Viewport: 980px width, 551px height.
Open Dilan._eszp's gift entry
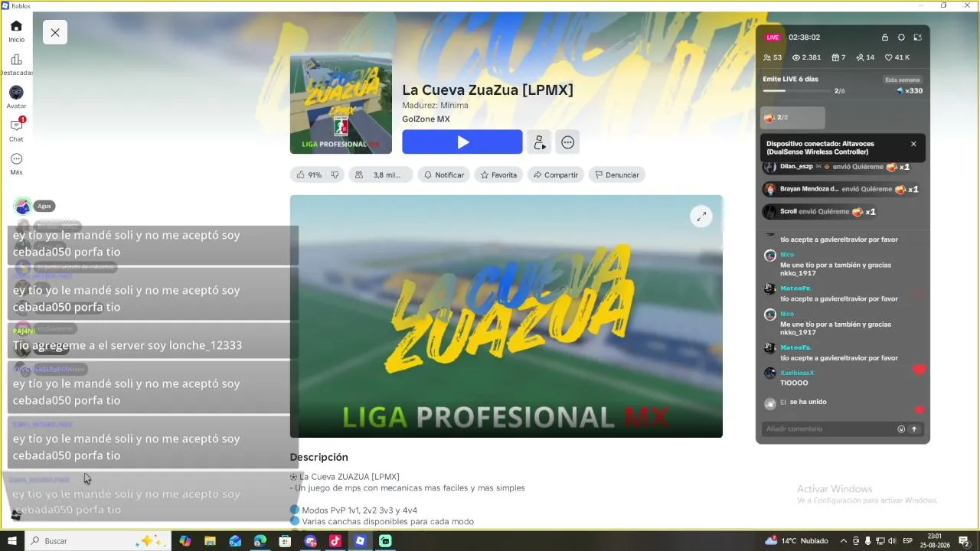click(837, 167)
